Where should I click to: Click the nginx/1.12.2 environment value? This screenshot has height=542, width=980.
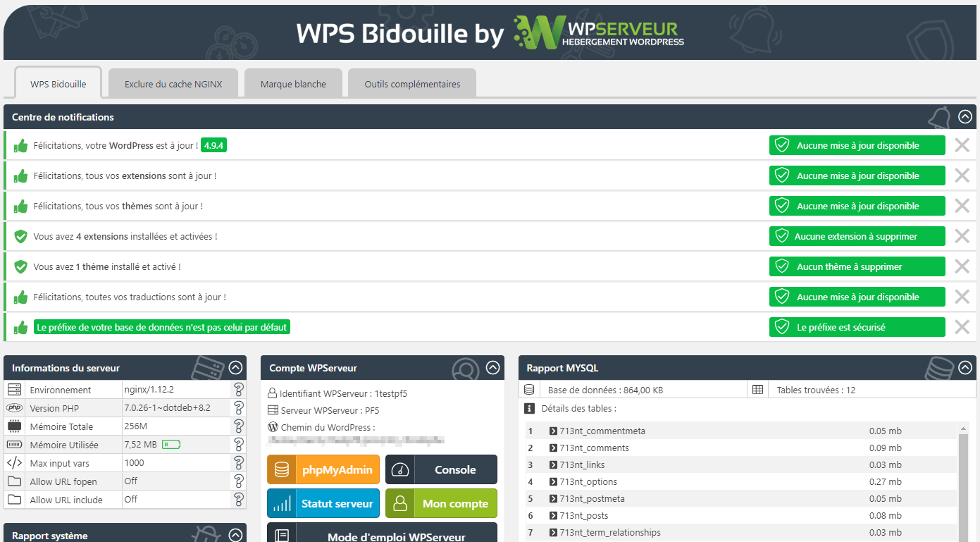click(149, 389)
